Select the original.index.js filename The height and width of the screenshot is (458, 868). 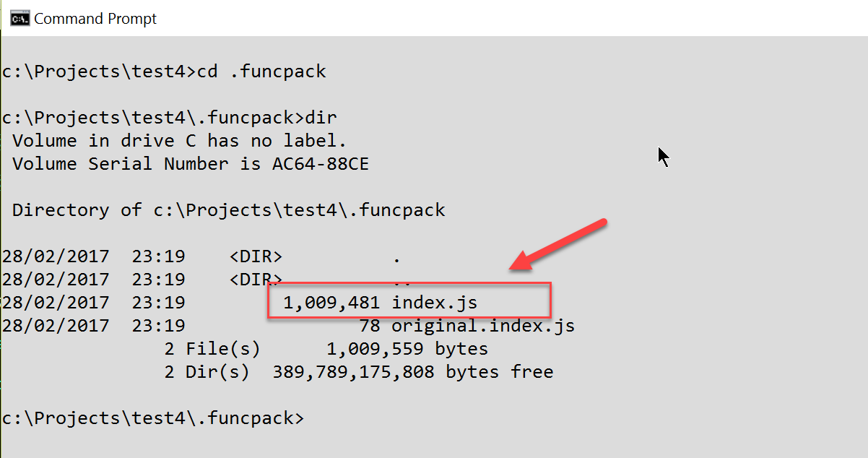click(483, 326)
